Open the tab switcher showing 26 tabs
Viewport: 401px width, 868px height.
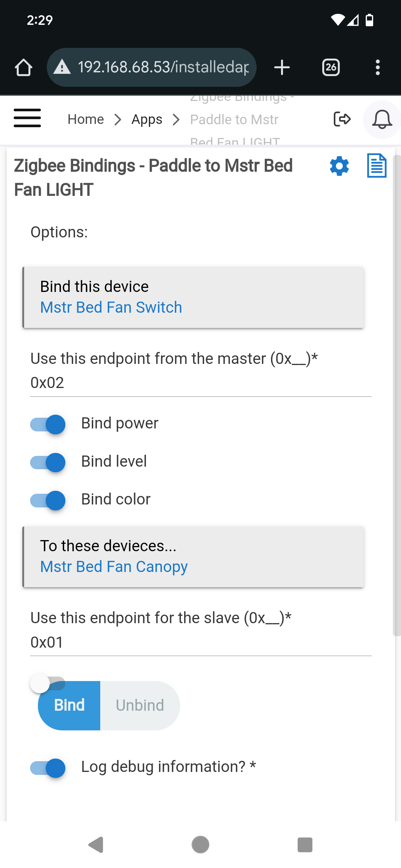pyautogui.click(x=330, y=67)
